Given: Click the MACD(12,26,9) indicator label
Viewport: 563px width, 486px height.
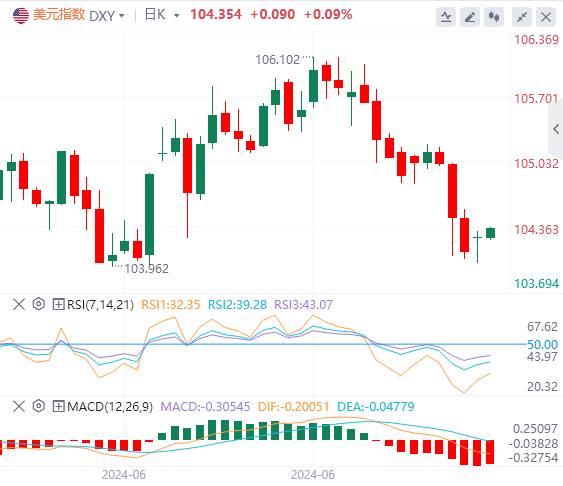Looking at the screenshot, I should tap(110, 407).
